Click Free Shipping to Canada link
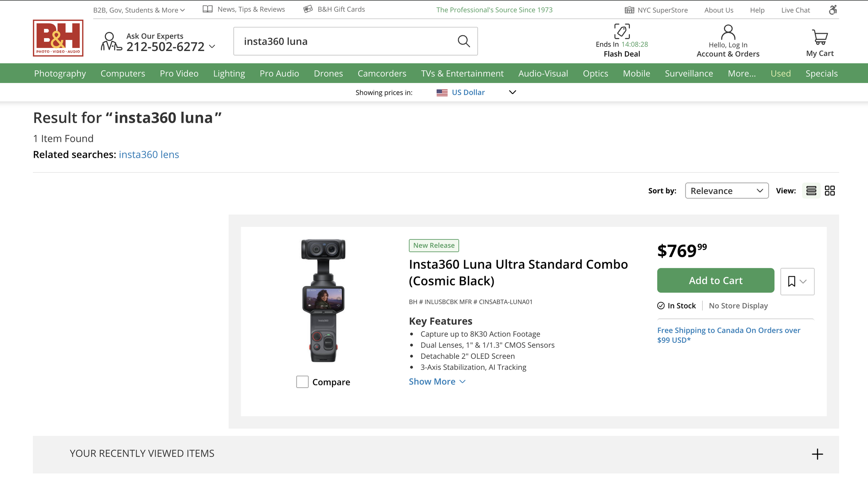Viewport: 868px width, 502px height. tap(729, 335)
